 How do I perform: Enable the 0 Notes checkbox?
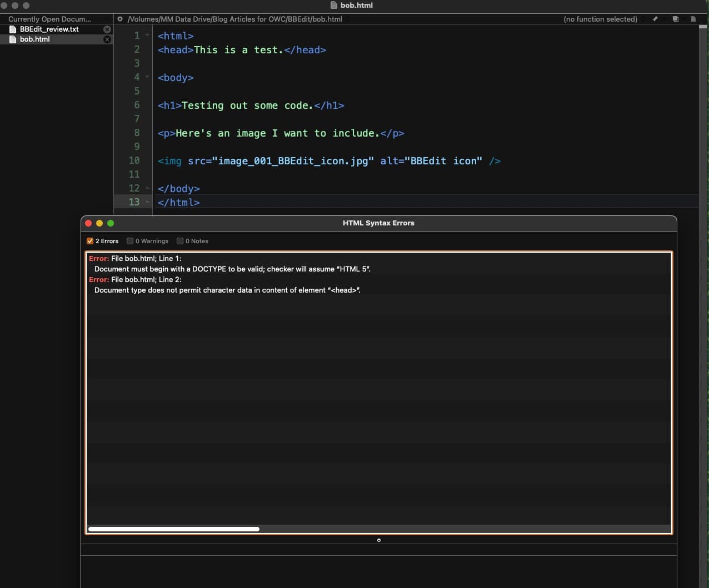[x=180, y=241]
